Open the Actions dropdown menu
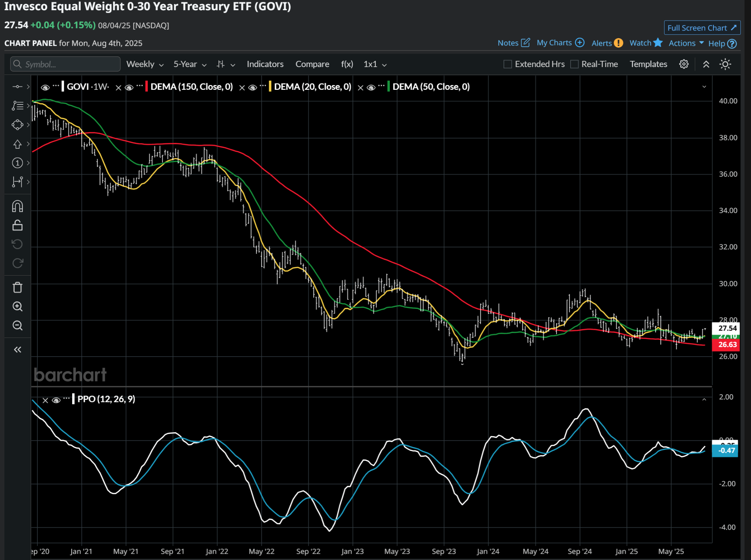 pos(686,43)
